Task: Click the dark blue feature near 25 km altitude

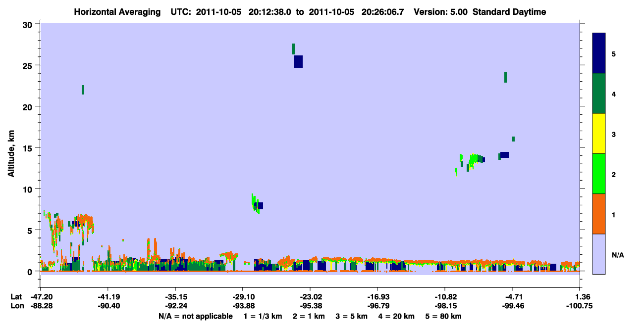Action: [298, 61]
